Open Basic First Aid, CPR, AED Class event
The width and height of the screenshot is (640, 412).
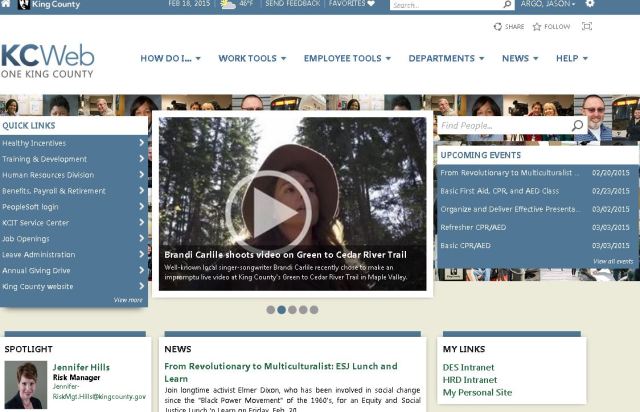click(500, 191)
